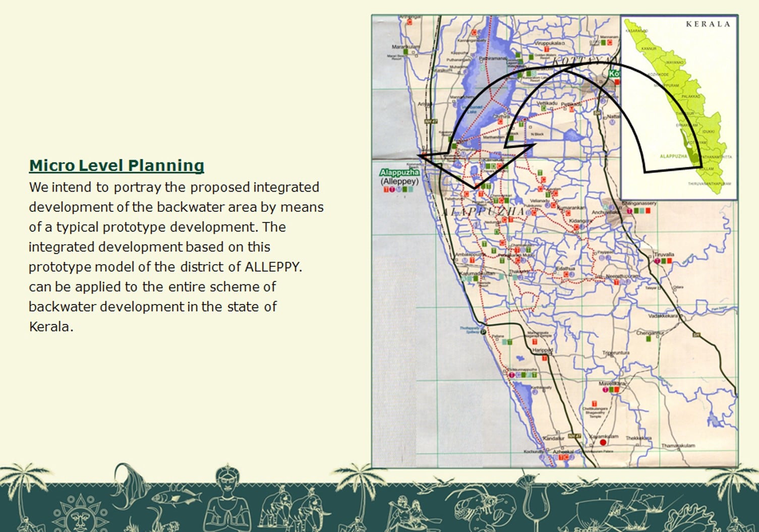The image size is (759, 532).
Task: Click the red T marker above Chettikulangara Temple
Action: click(x=594, y=403)
